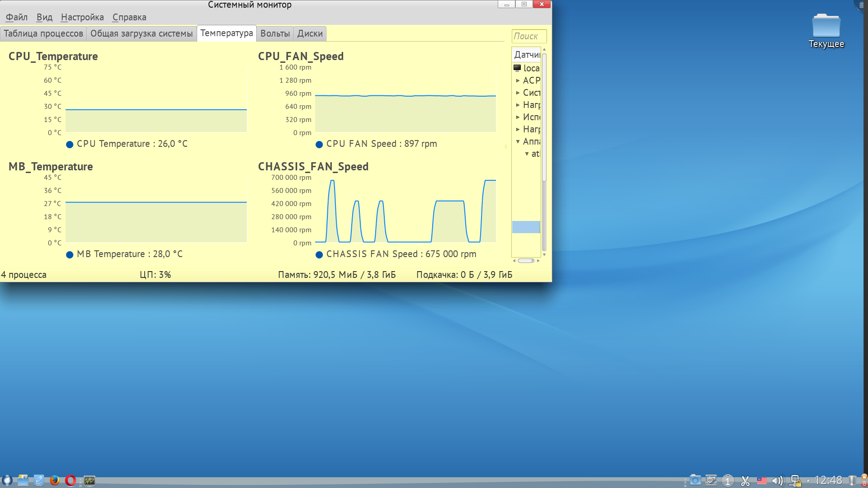The width and height of the screenshot is (868, 488).
Task: Switch to Таблица процессов tab
Action: click(43, 33)
